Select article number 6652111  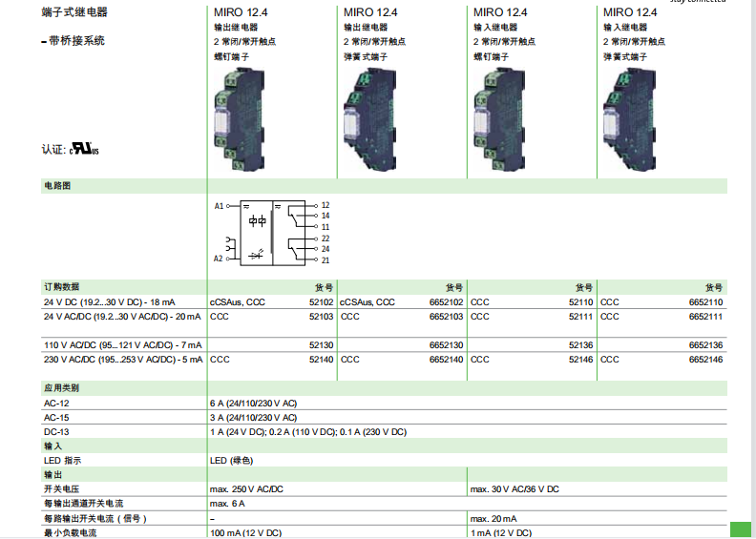click(705, 317)
